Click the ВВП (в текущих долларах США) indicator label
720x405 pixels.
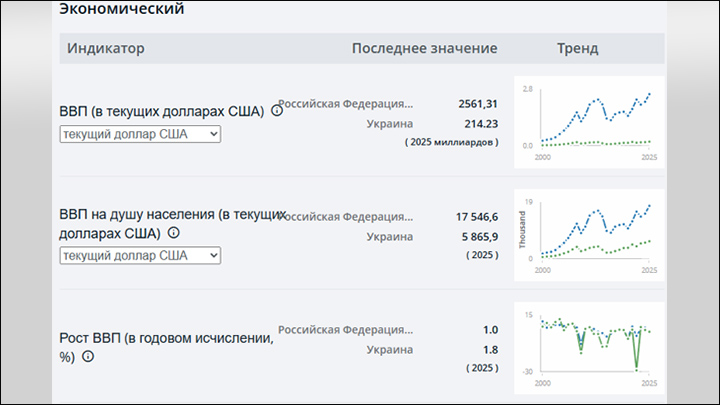[162, 112]
